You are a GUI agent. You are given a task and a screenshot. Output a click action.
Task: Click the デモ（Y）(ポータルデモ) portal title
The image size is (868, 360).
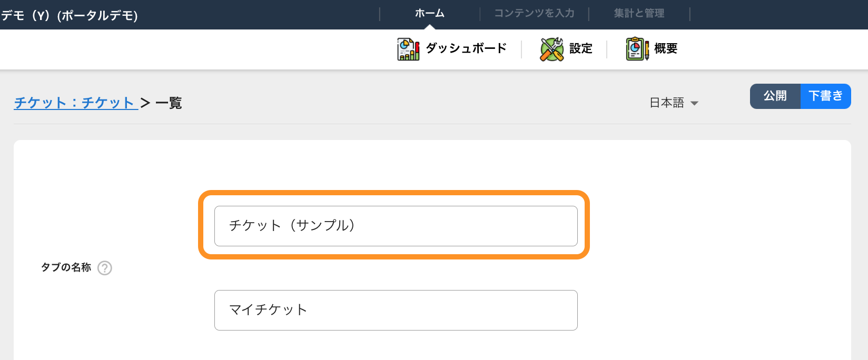click(x=69, y=15)
